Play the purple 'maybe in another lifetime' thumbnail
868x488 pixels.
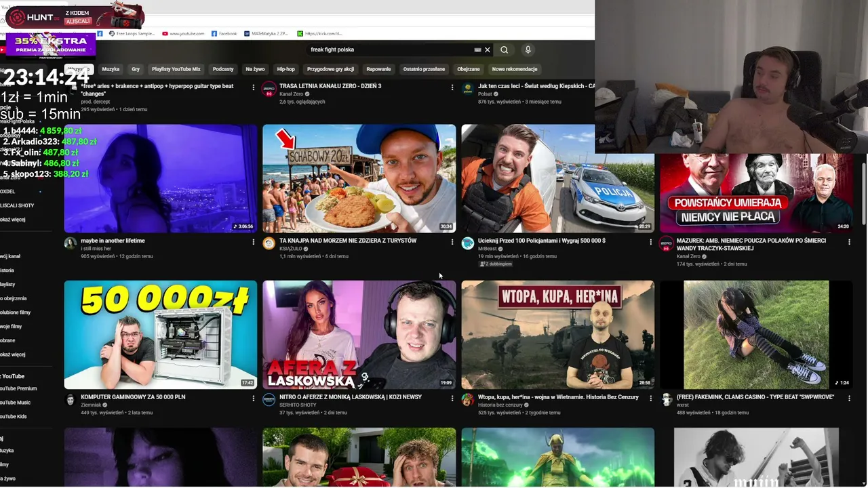click(161, 178)
